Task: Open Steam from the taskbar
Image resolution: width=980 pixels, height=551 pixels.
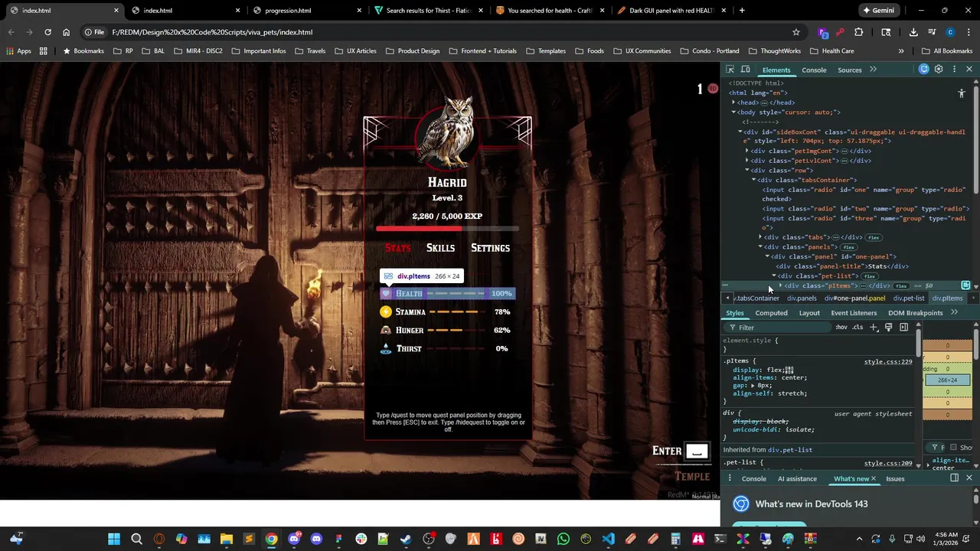Action: 406,539
